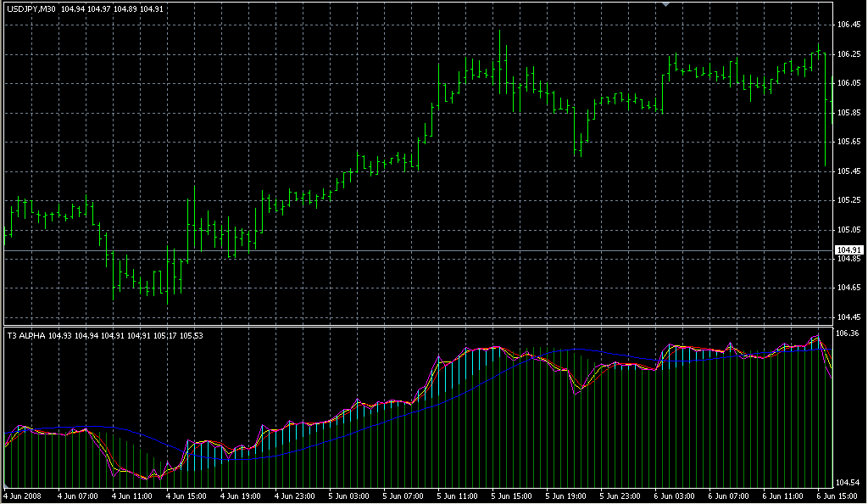Click the 105.45 level on price axis
Viewport: 868px width, 504px height.
(x=849, y=171)
